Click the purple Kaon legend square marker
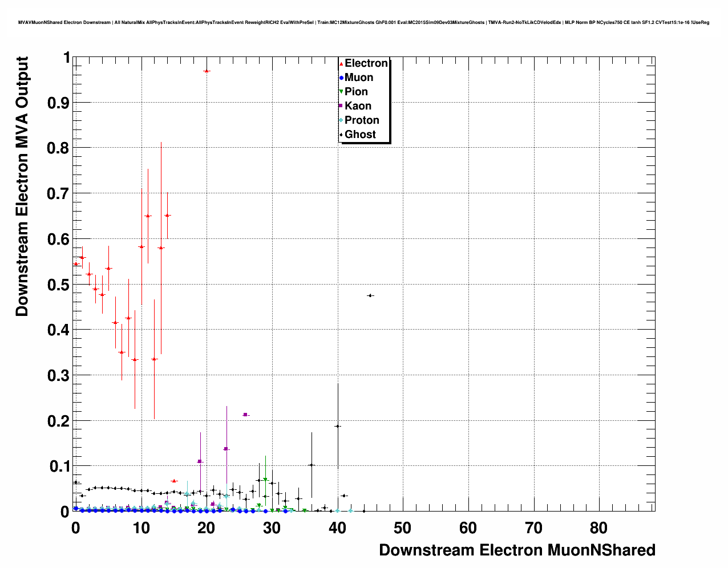This screenshot has width=728, height=568. 341,106
